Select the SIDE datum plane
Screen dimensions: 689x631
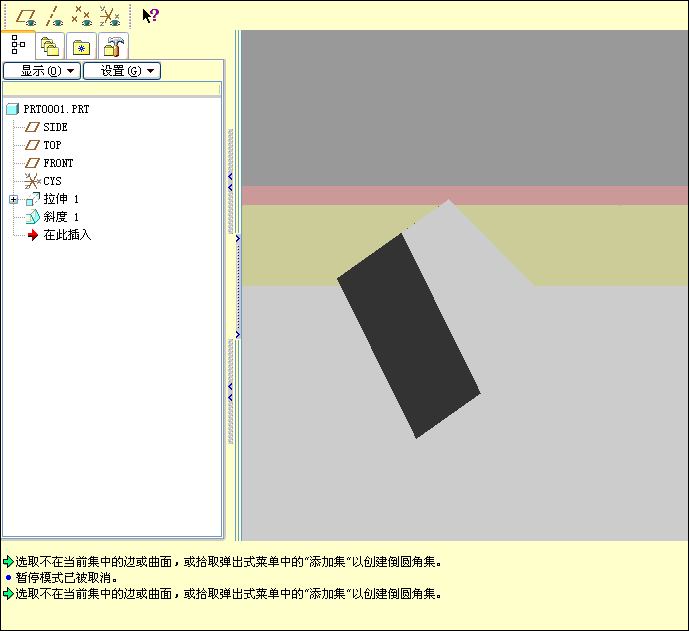point(55,127)
